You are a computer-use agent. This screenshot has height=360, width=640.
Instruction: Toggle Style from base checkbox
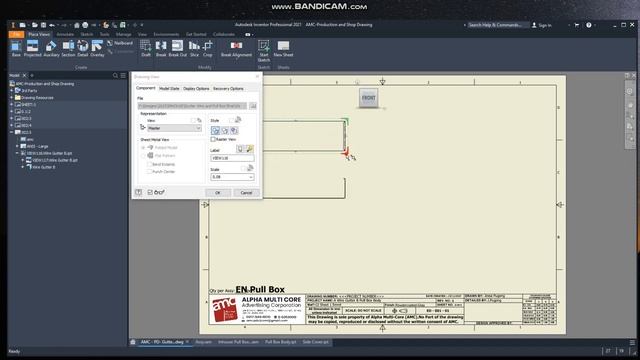pyautogui.click(x=232, y=120)
